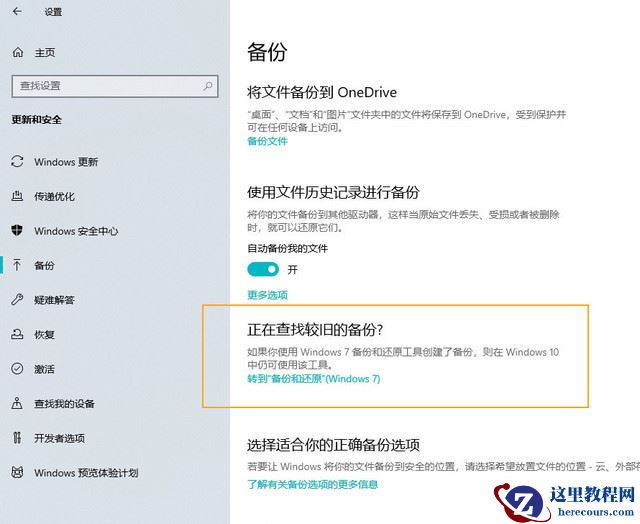Click the 更新和安全 category label
The height and width of the screenshot is (524, 640).
(37, 120)
